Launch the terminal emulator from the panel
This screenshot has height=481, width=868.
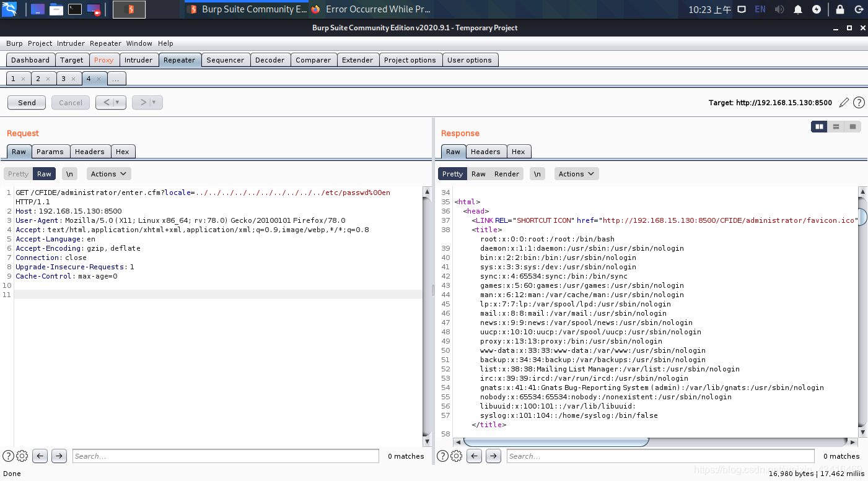point(75,9)
